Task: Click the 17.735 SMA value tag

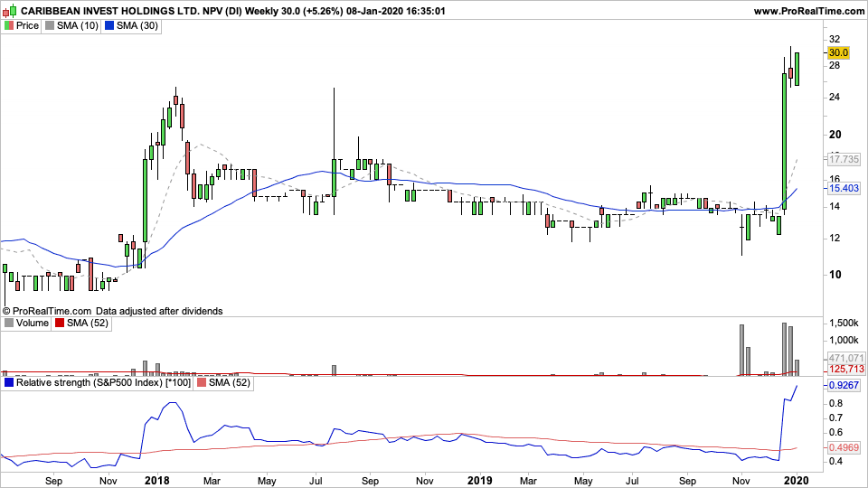Action: (844, 159)
